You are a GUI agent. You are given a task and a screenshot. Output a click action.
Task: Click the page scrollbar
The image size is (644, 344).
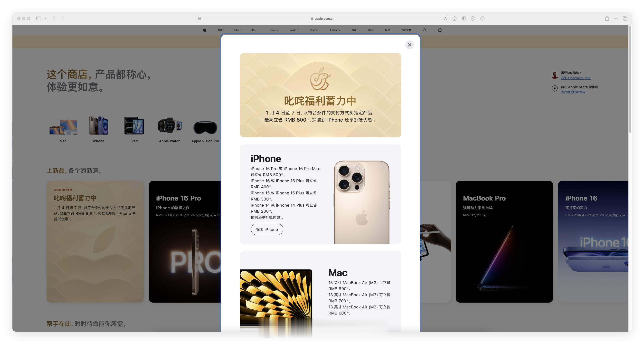pos(630,79)
